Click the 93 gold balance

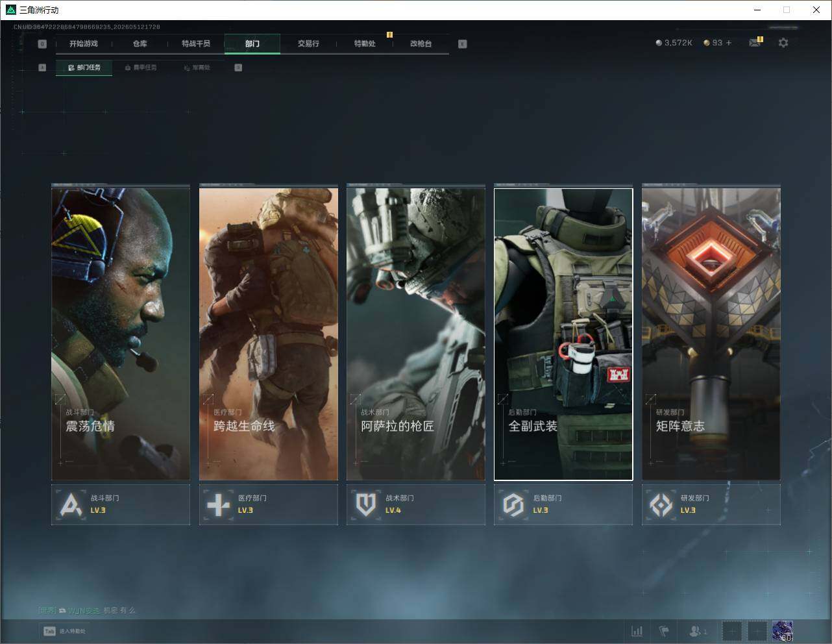717,43
